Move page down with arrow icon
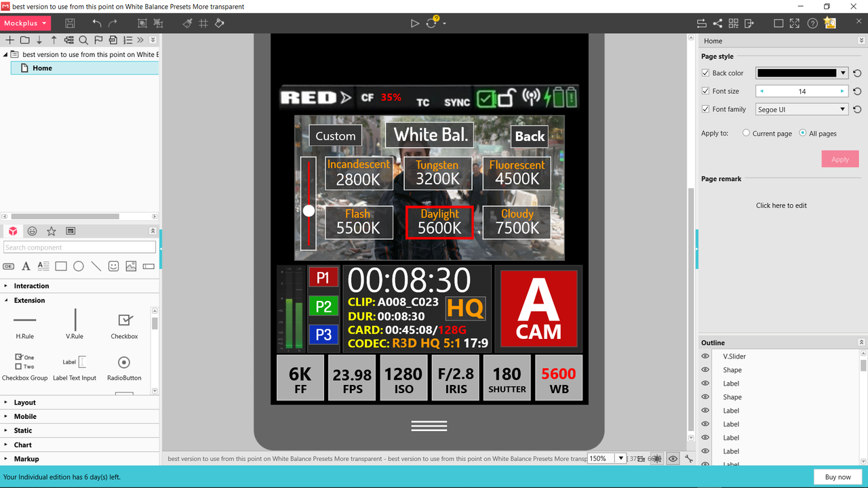Image resolution: width=868 pixels, height=488 pixels. pyautogui.click(x=39, y=40)
